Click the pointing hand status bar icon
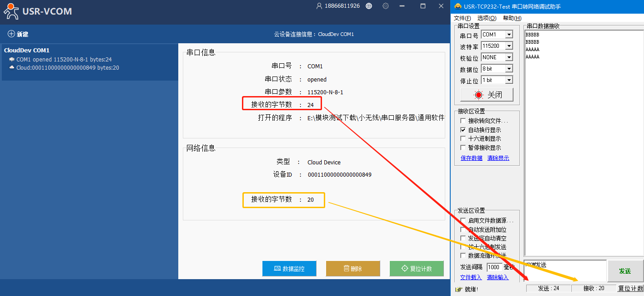The height and width of the screenshot is (296, 644). tap(458, 289)
